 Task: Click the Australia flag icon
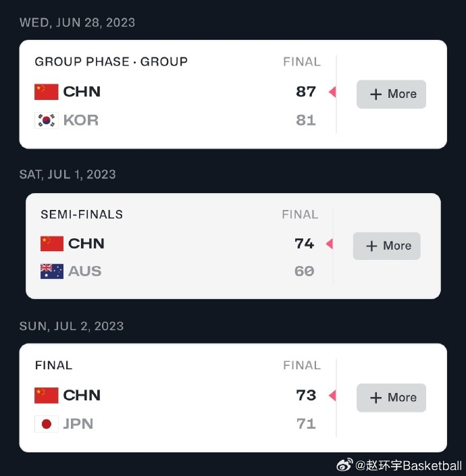[x=52, y=271]
